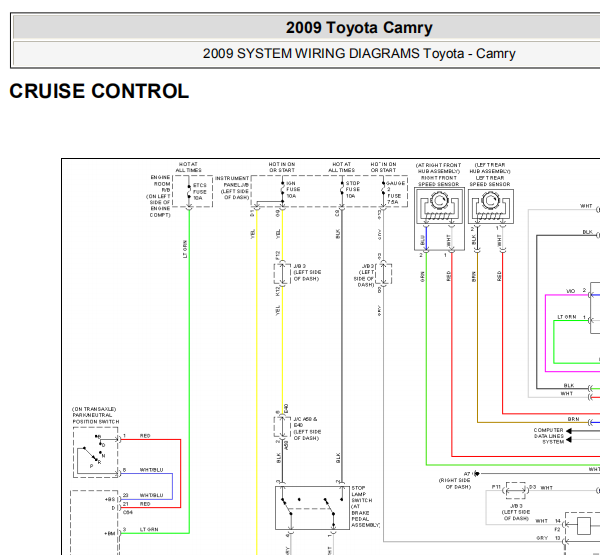This screenshot has width=600, height=555.
Task: Click the GAUGE 2 FUSE 7.5A label
Action: tap(395, 193)
